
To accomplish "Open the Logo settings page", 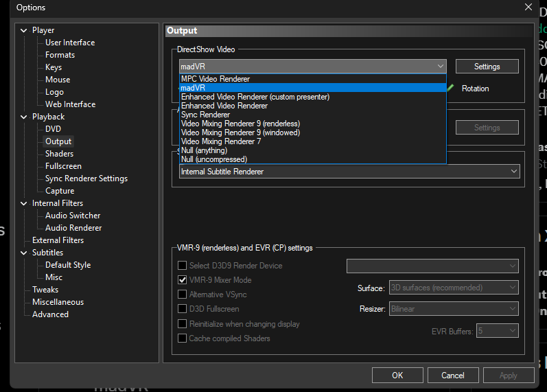I will [x=54, y=92].
